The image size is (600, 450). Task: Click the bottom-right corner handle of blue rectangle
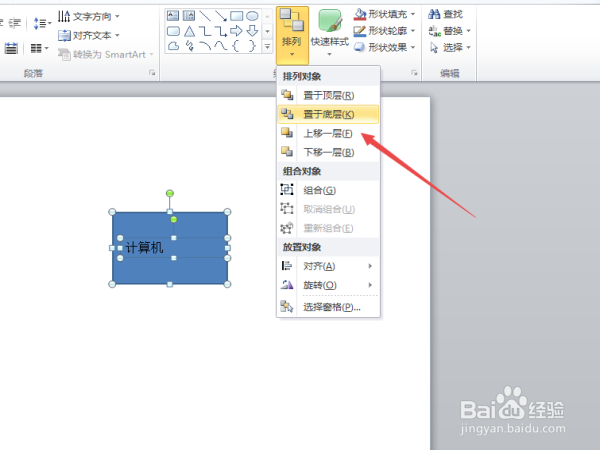(x=227, y=284)
